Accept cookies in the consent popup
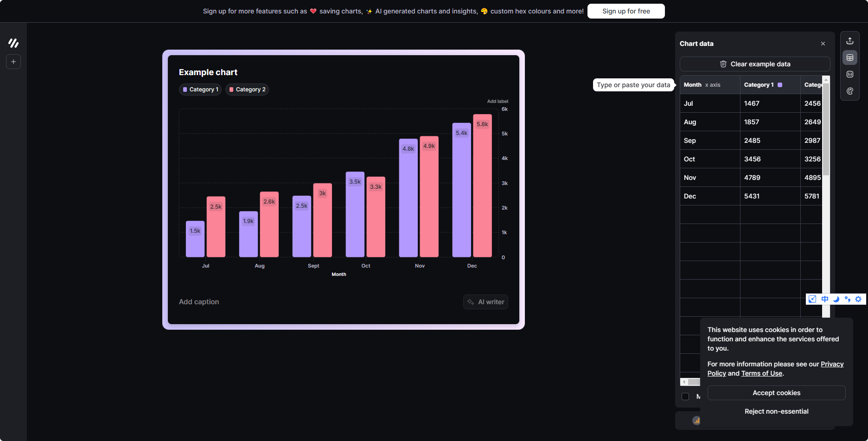Screen dimensions: 868x441 (x=776, y=393)
